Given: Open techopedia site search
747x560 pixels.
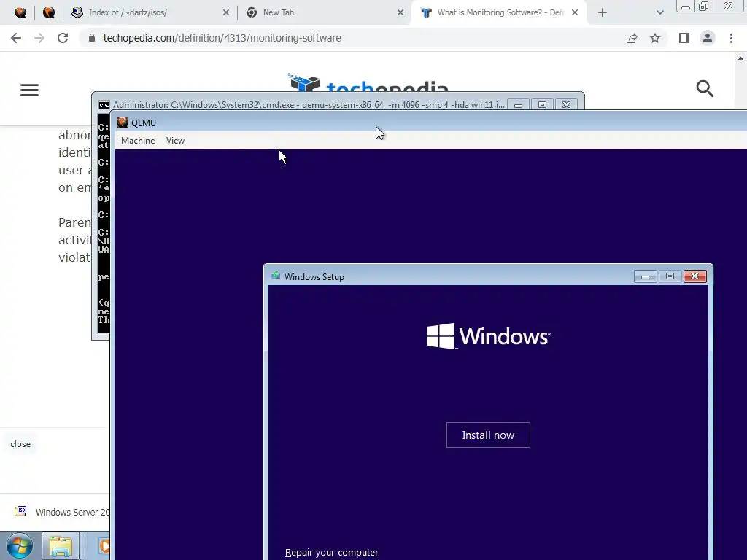Looking at the screenshot, I should tap(705, 88).
